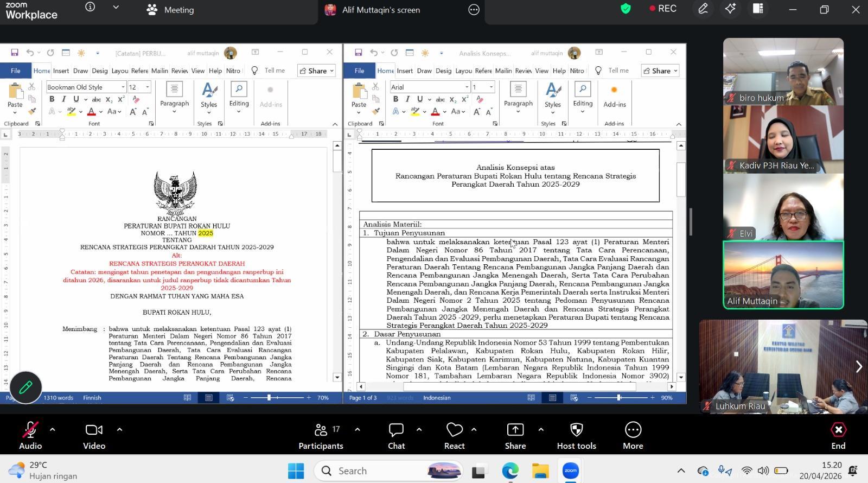The height and width of the screenshot is (483, 868).
Task: End the Zoom meeting
Action: [838, 435]
